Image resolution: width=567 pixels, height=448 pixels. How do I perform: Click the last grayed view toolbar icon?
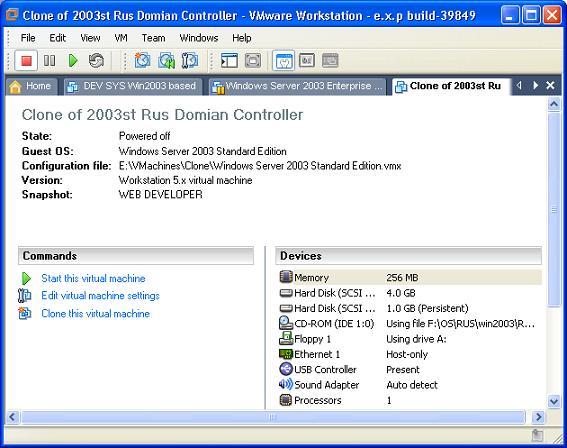330,60
